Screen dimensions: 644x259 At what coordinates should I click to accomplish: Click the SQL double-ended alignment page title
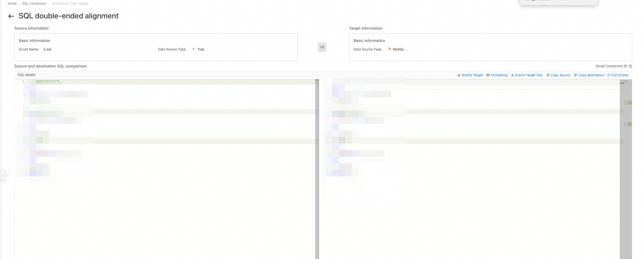tap(68, 16)
